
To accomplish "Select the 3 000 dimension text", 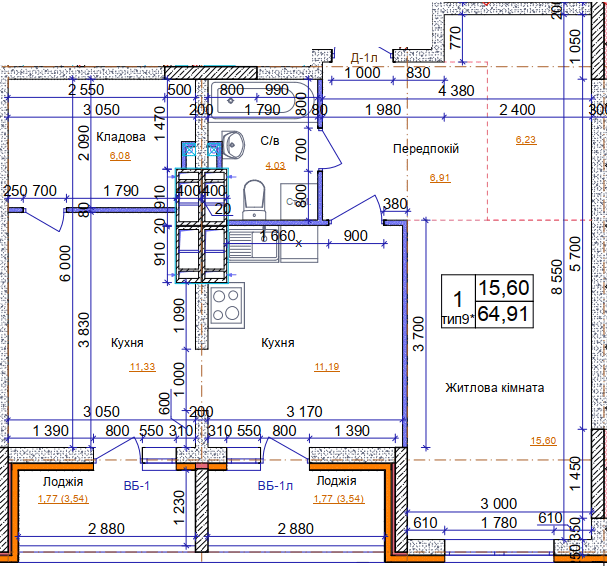I will click(499, 504).
